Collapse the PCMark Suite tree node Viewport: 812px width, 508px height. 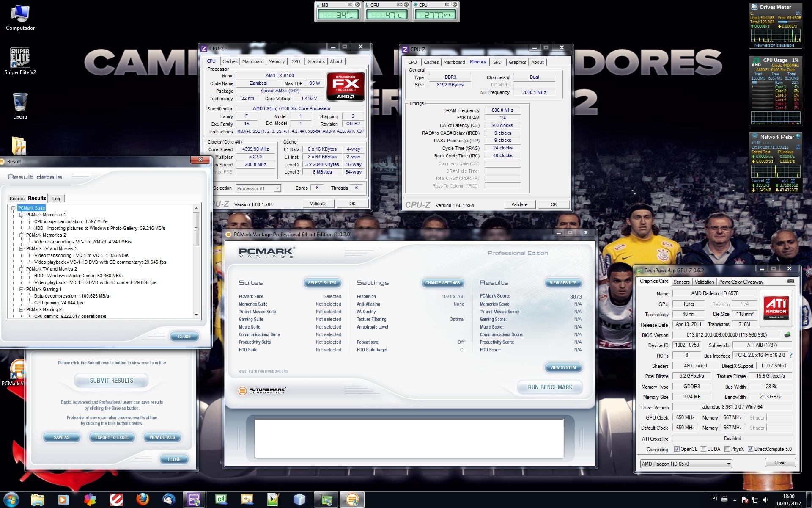[14, 208]
